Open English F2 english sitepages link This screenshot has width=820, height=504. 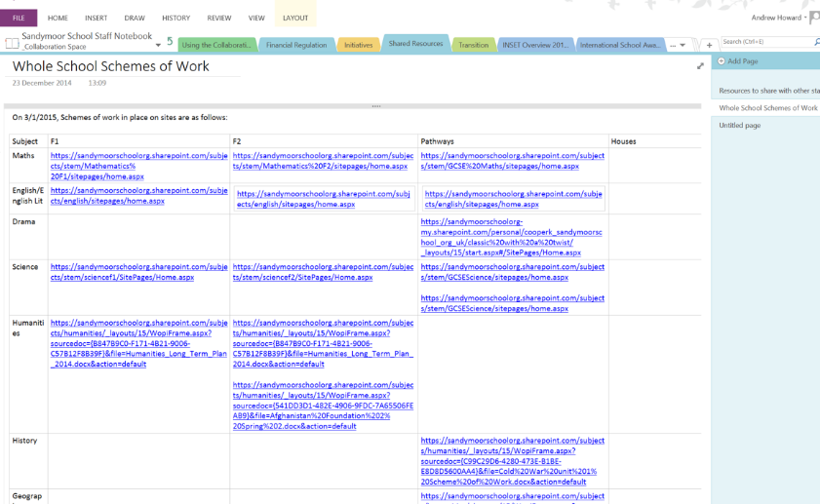tap(323, 199)
